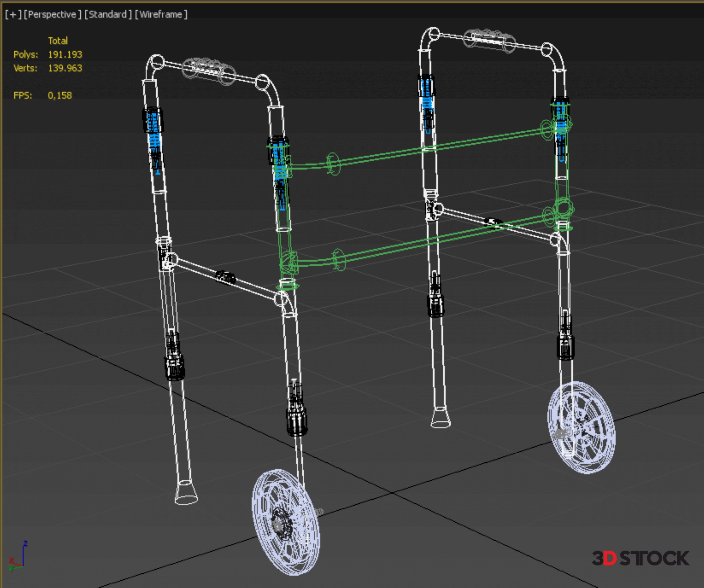This screenshot has width=704, height=588.
Task: Select the far right walker wheel
Action: 581,428
